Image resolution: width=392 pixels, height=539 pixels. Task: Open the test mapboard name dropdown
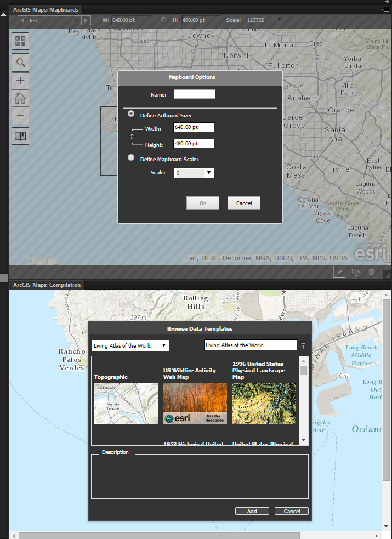(x=76, y=21)
